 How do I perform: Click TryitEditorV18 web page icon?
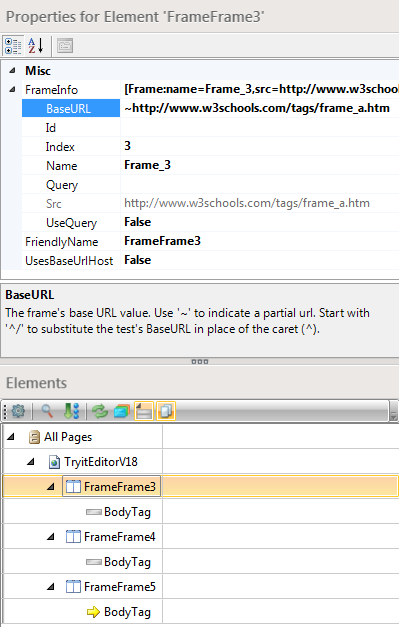[x=54, y=462]
